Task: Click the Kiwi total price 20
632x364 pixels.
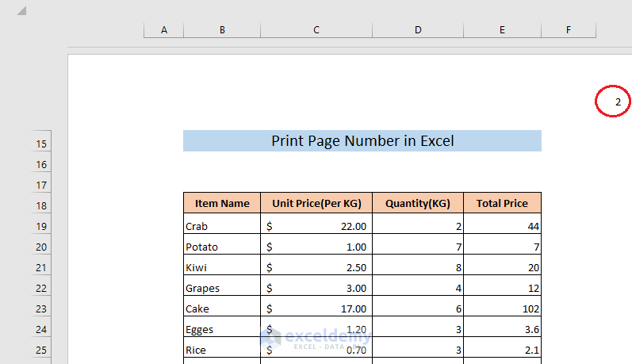Action: point(502,264)
